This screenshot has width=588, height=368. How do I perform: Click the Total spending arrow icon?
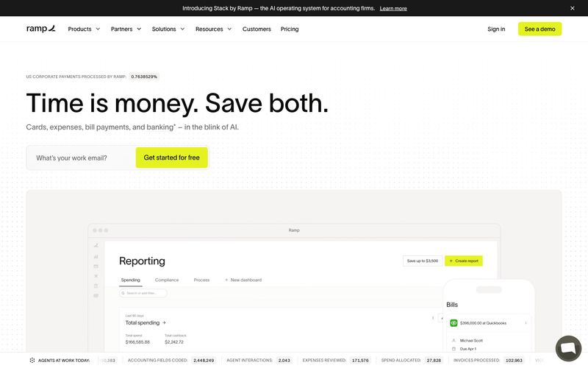click(x=164, y=322)
